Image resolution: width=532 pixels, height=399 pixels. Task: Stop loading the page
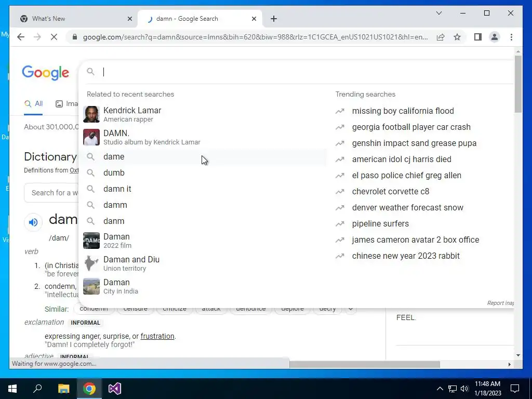pos(54,37)
